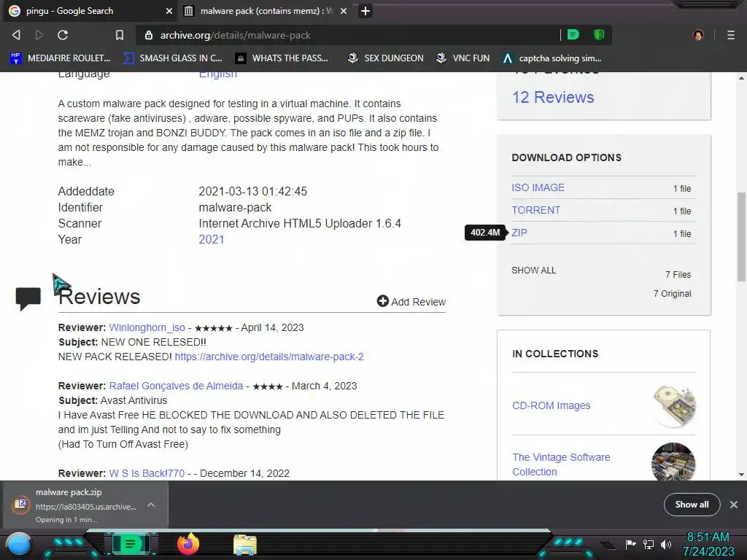Open the 12 Reviews link
This screenshot has height=560, width=747.
point(553,97)
